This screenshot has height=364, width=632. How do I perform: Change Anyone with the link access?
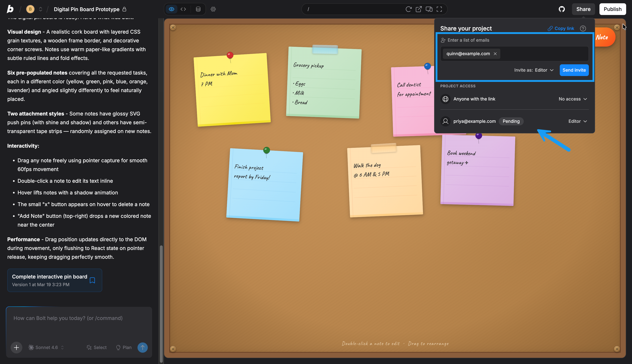572,99
